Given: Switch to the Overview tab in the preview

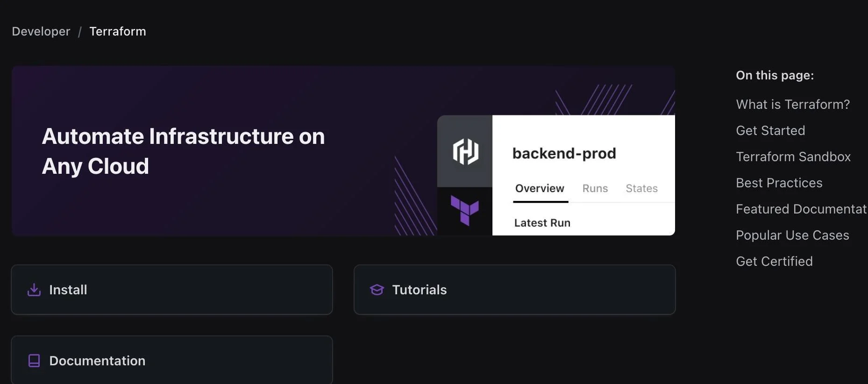Looking at the screenshot, I should 539,188.
